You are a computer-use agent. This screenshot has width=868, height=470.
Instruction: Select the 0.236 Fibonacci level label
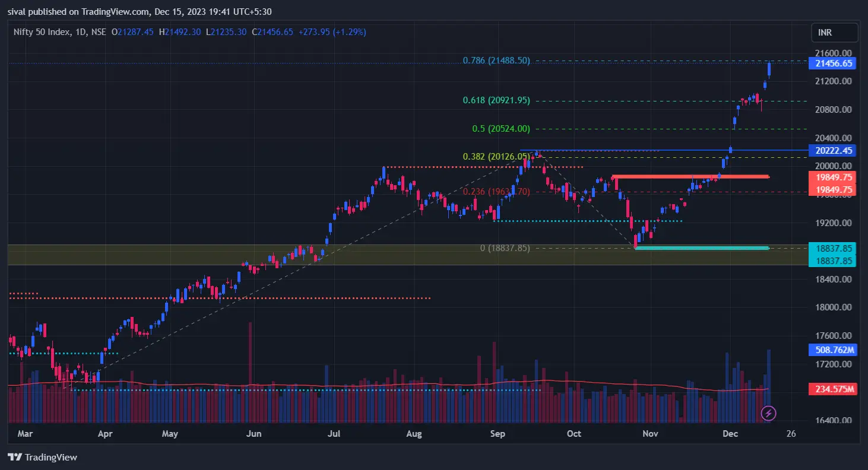[496, 192]
